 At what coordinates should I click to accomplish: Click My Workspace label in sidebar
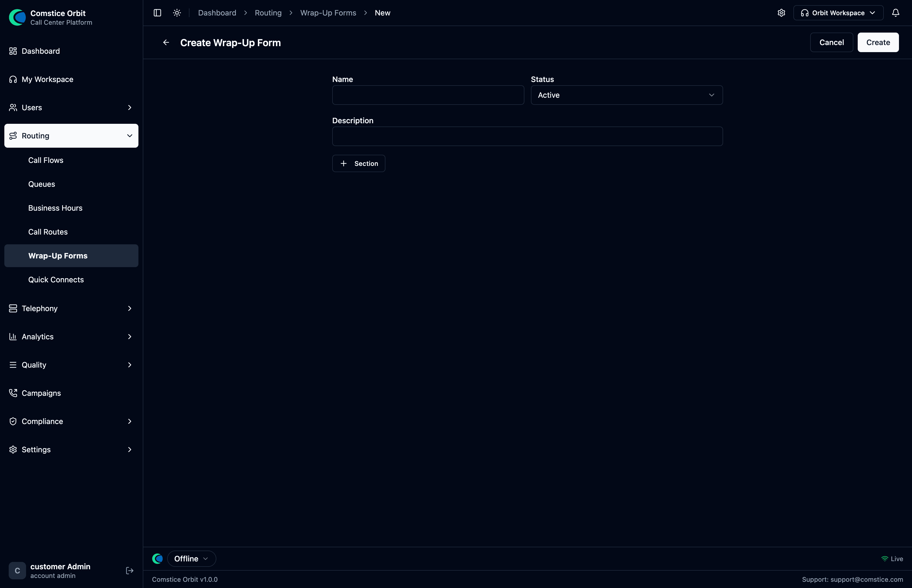click(47, 80)
